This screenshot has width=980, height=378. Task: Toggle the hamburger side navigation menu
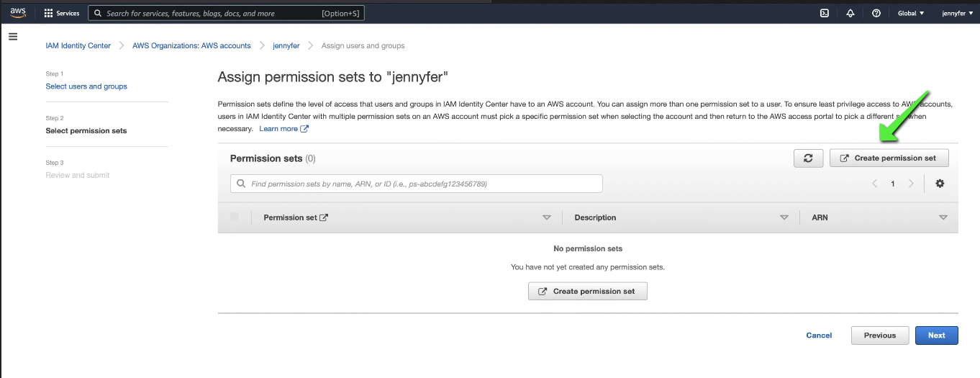[13, 36]
